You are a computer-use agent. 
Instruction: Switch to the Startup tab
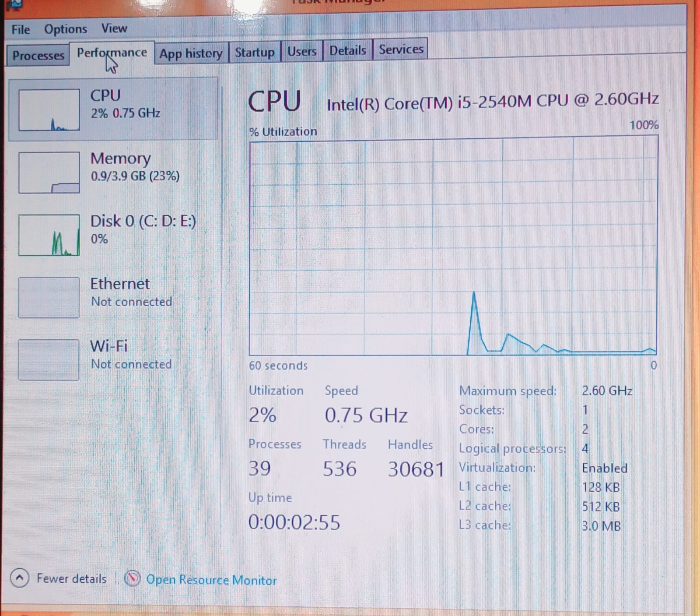click(x=255, y=52)
